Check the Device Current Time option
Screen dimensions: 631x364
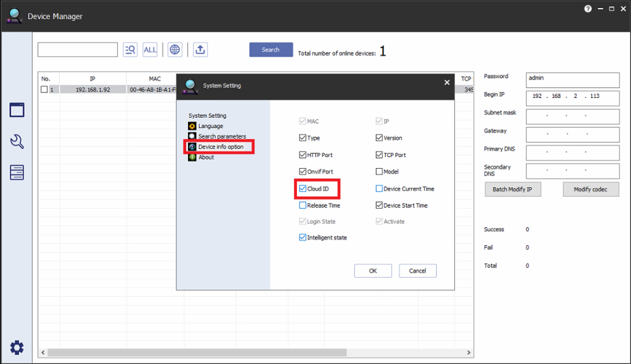click(x=379, y=188)
